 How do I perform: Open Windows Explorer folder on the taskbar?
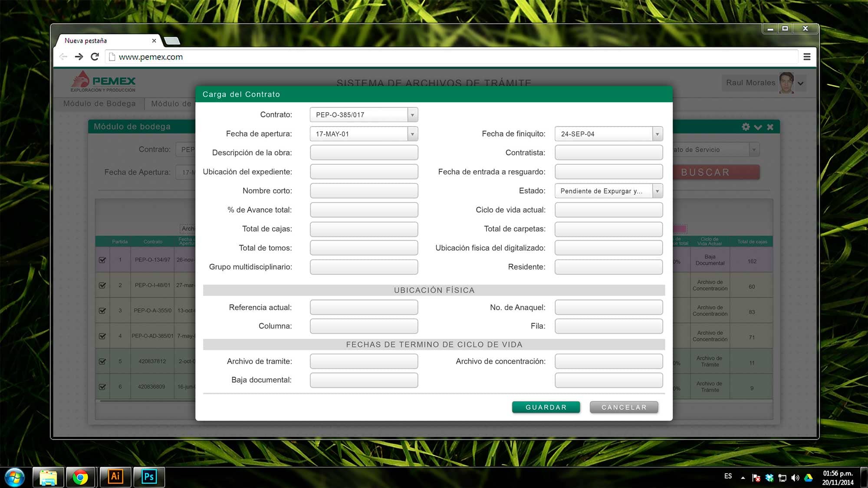[48, 477]
